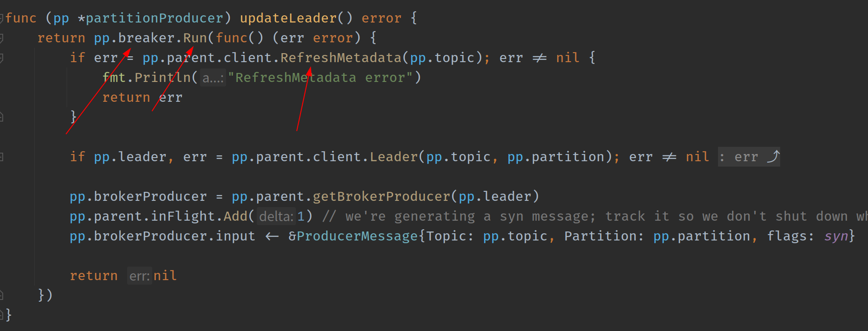Click fold end marker at final closing brace
The height and width of the screenshot is (331, 868).
tap(2, 315)
